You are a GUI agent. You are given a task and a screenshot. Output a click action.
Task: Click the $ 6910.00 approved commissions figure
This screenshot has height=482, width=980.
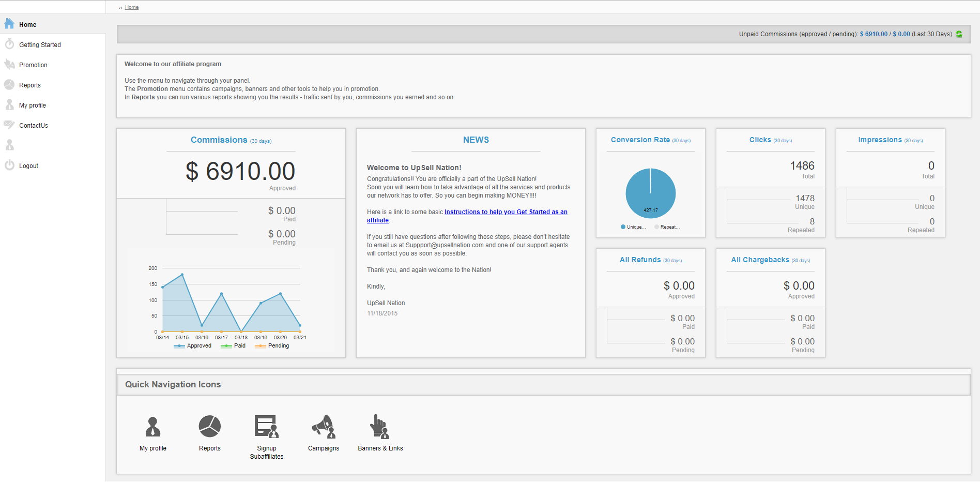[x=240, y=171]
